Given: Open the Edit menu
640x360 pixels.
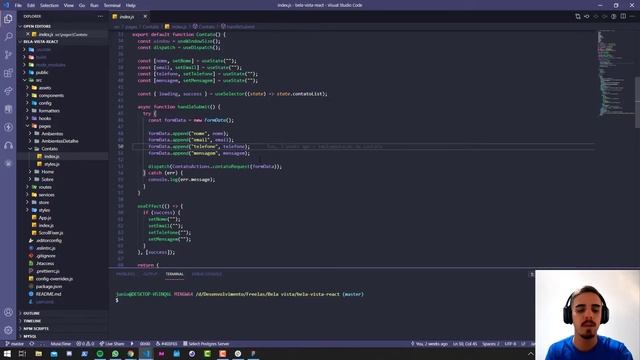Looking at the screenshot, I should point(31,5).
